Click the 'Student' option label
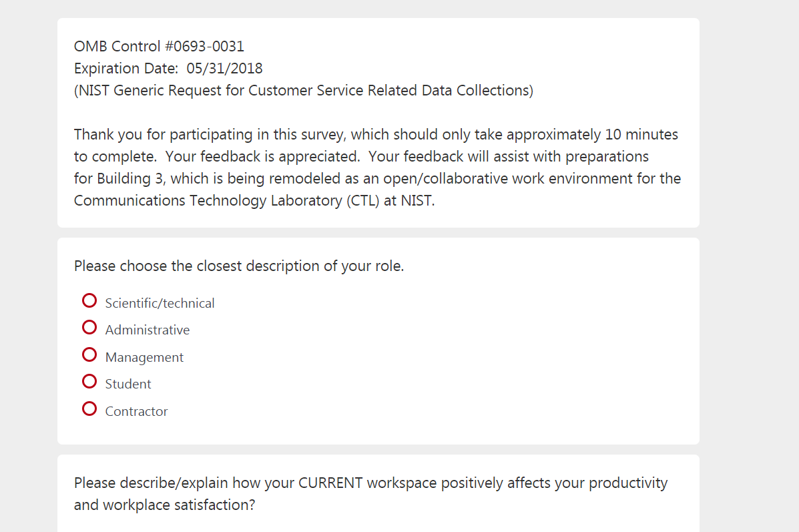 point(128,384)
